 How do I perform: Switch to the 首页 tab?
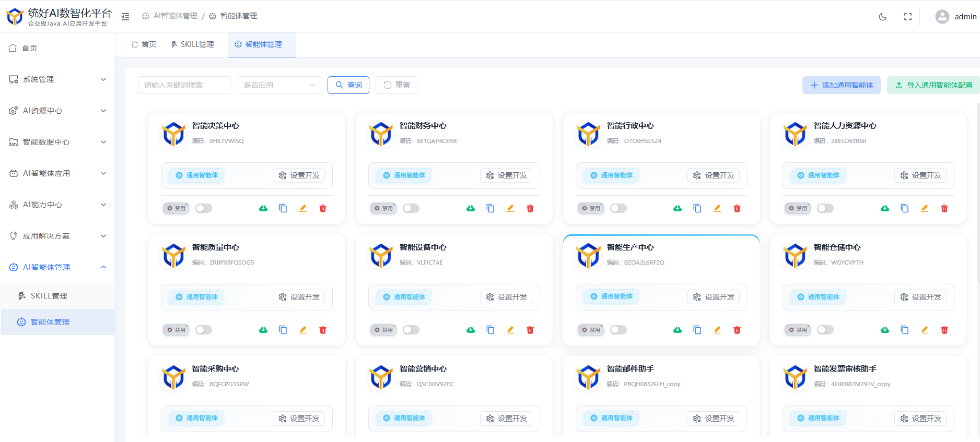(x=144, y=44)
